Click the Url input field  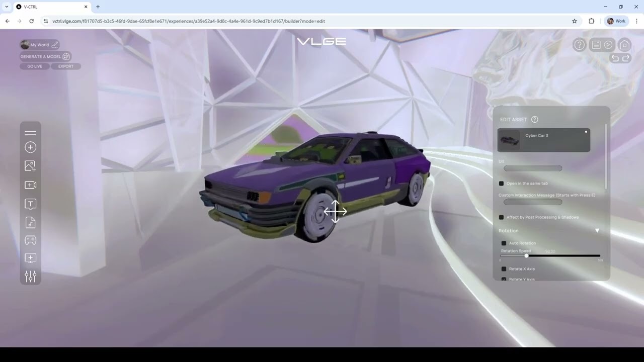[x=533, y=168]
